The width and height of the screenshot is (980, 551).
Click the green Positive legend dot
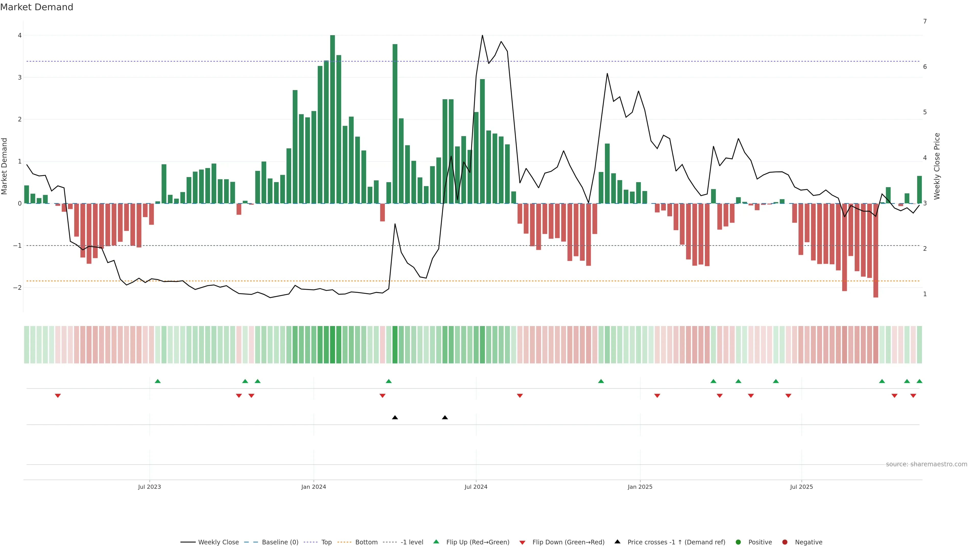(738, 542)
